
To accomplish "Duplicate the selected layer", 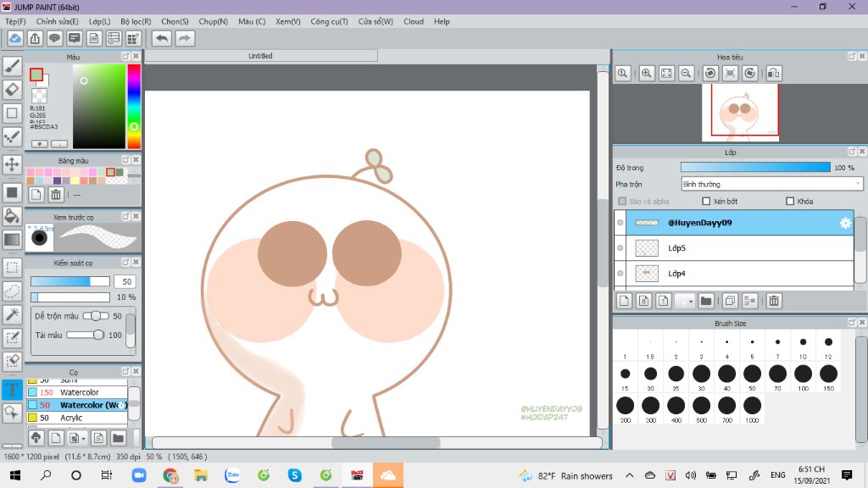I will pos(730,301).
